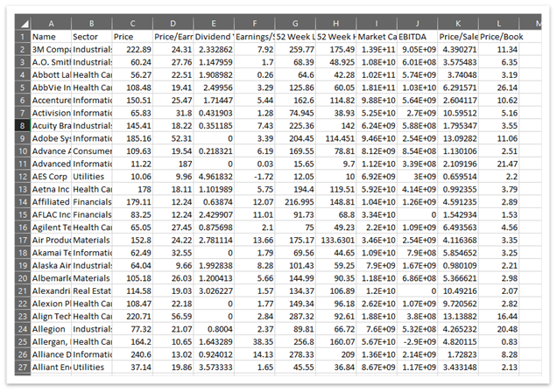Click the Allegion name cell
The width and height of the screenshot is (557, 392).
coord(51,329)
